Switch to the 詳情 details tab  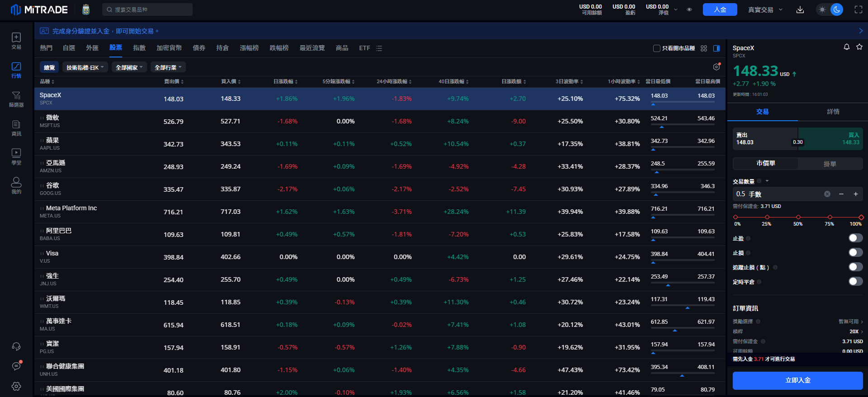(833, 112)
